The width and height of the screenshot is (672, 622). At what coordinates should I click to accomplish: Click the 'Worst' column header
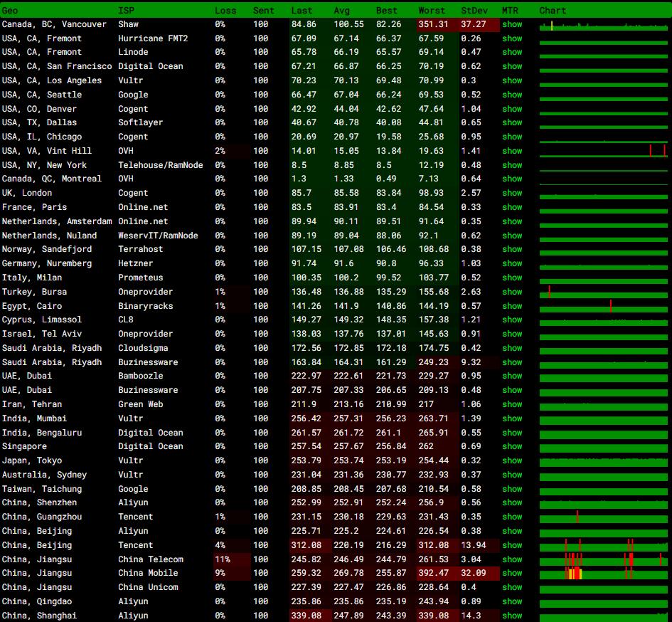pos(432,10)
